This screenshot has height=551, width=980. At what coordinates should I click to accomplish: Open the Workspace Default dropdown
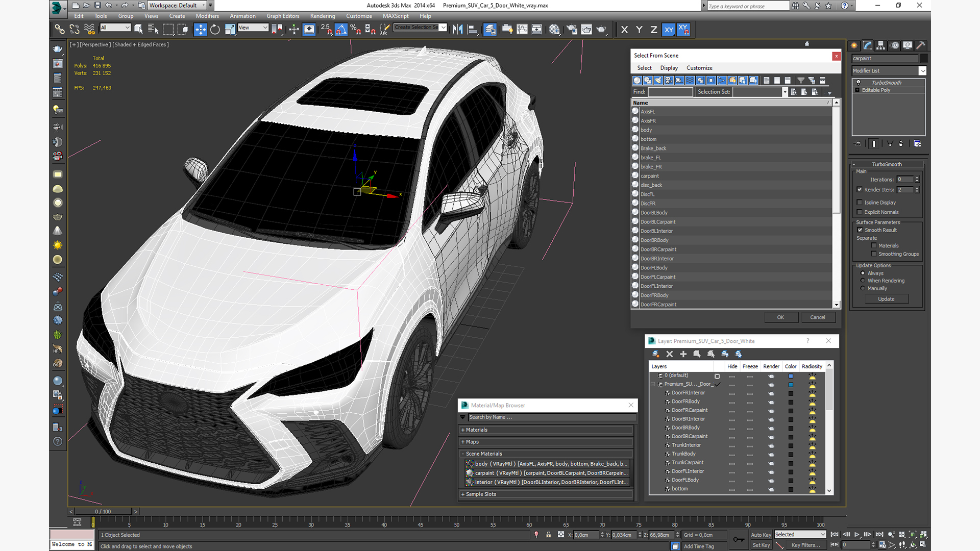pos(204,6)
